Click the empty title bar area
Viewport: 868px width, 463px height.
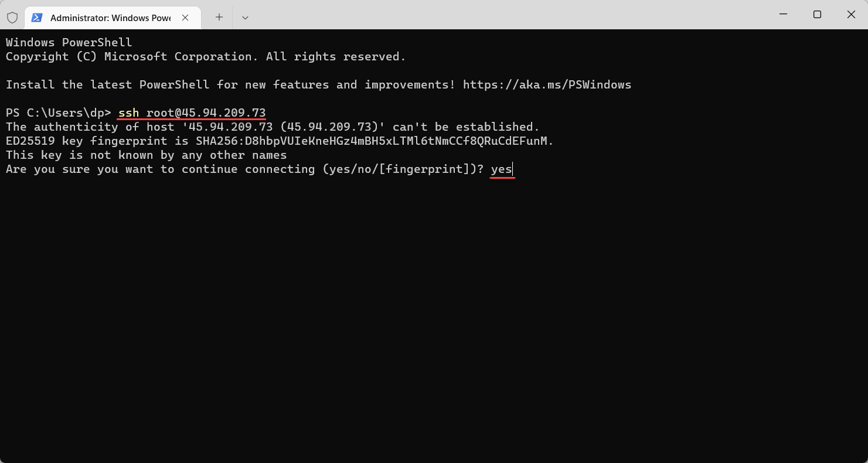pyautogui.click(x=498, y=15)
